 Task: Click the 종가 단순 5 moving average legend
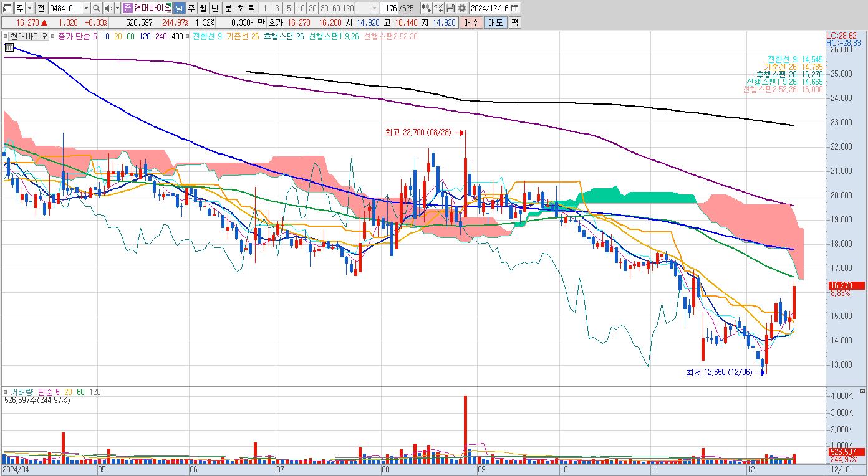point(78,36)
